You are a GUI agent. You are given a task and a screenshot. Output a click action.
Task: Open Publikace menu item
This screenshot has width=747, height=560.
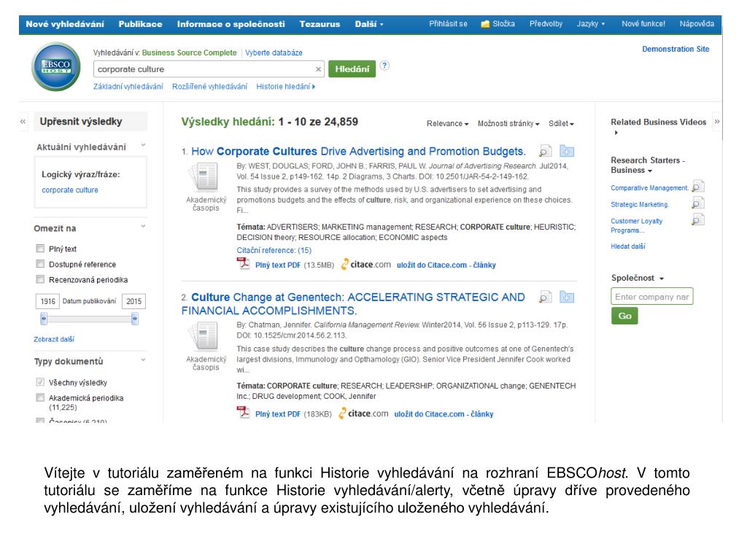click(140, 24)
